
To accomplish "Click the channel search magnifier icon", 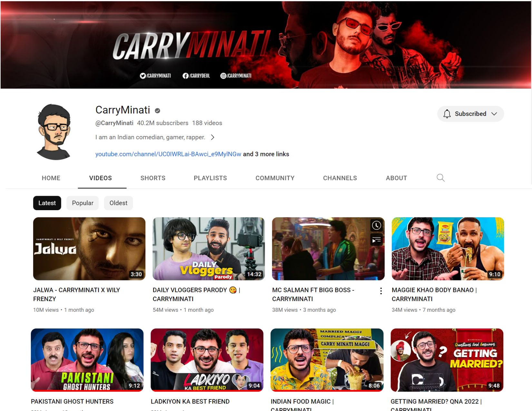I will point(440,178).
